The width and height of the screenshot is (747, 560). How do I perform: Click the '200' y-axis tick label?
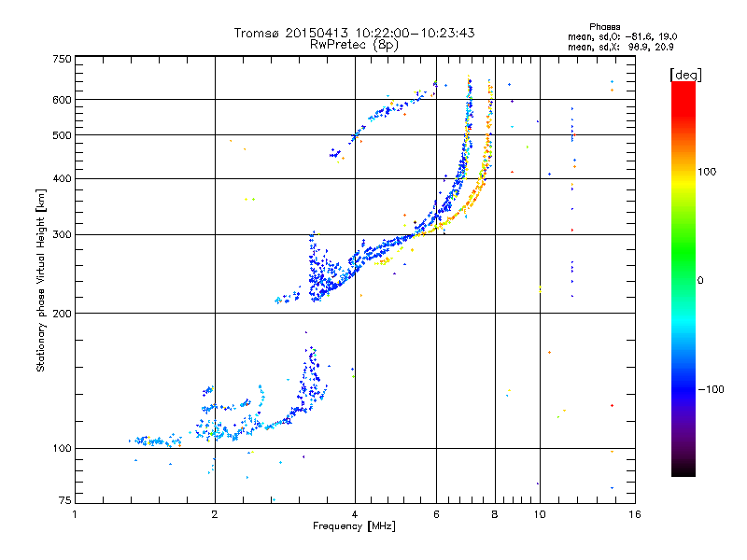click(63, 314)
